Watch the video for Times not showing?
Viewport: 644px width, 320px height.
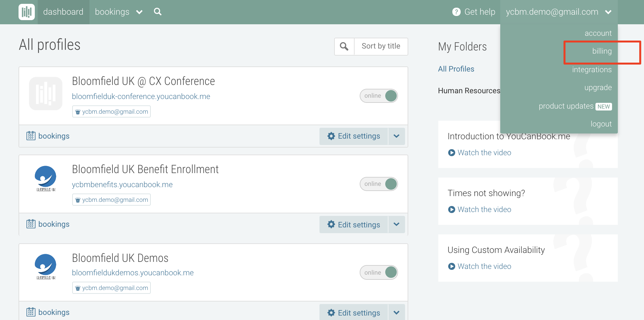pyautogui.click(x=484, y=210)
